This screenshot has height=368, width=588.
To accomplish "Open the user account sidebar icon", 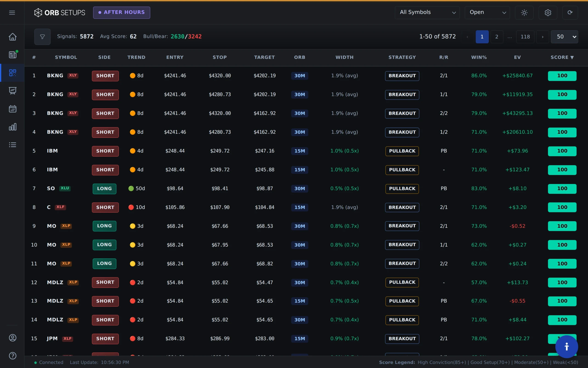I will [x=13, y=338].
